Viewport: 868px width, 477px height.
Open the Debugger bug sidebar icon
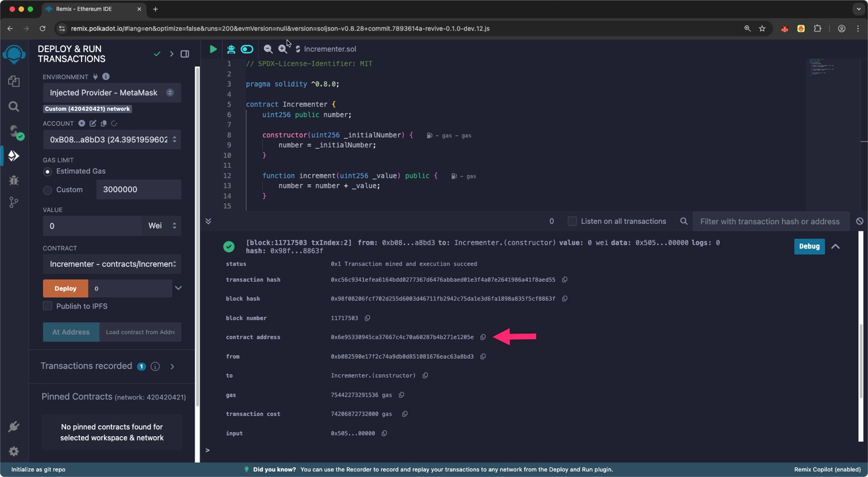[x=14, y=180]
